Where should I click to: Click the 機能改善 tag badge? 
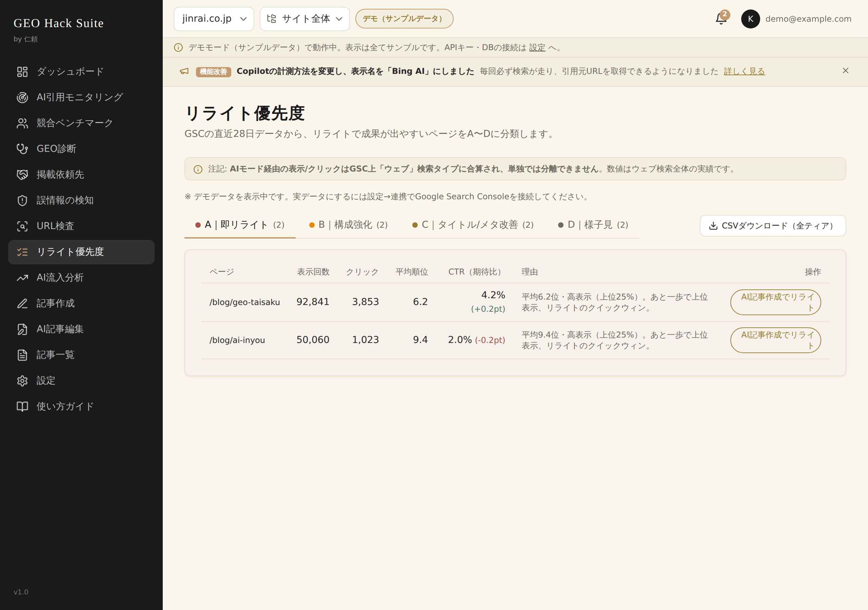213,72
